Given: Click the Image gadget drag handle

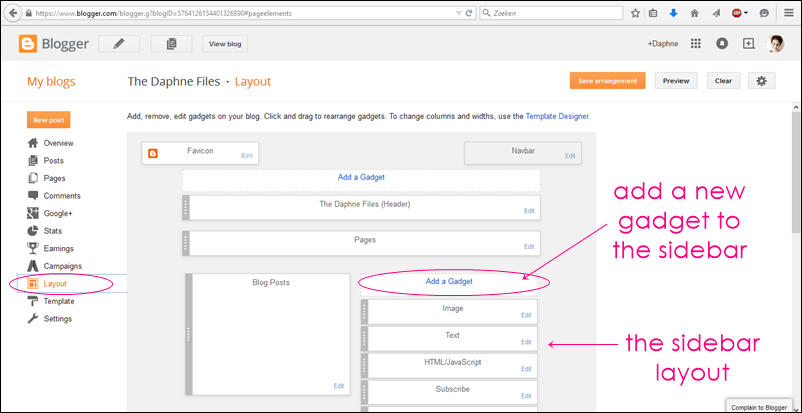Looking at the screenshot, I should pyautogui.click(x=364, y=312).
